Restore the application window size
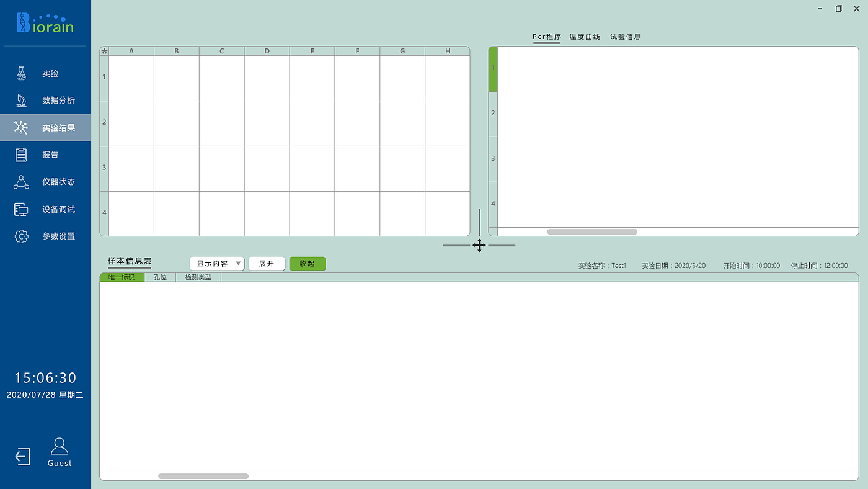The image size is (868, 489). pos(839,9)
